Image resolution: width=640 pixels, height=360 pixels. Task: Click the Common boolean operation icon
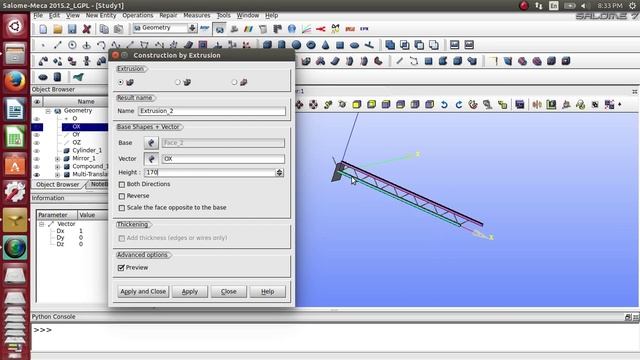(404, 45)
